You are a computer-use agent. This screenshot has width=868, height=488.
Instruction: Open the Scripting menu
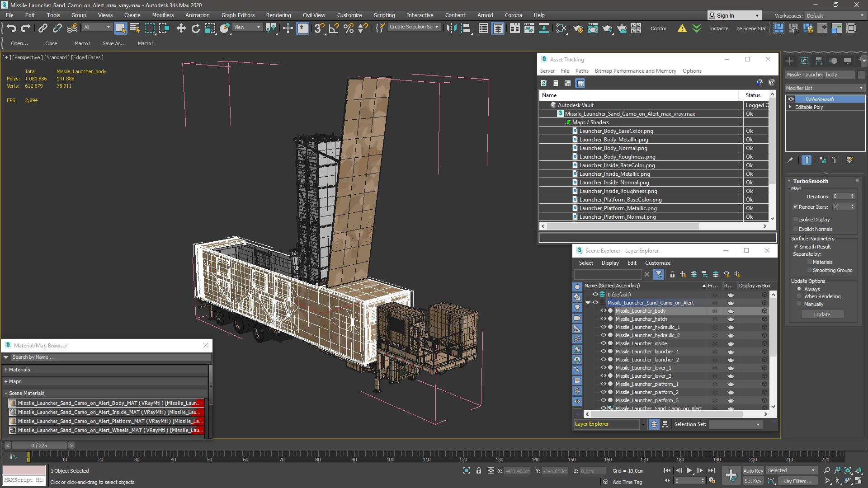pyautogui.click(x=384, y=15)
